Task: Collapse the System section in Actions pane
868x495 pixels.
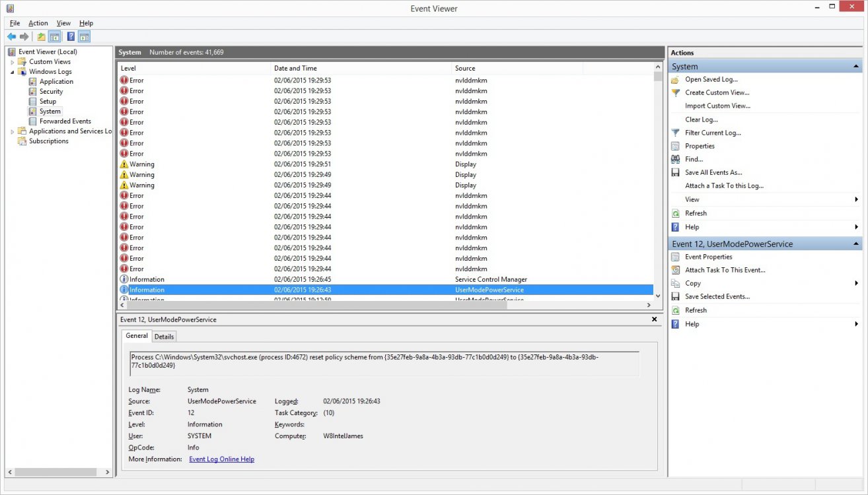Action: (x=857, y=65)
